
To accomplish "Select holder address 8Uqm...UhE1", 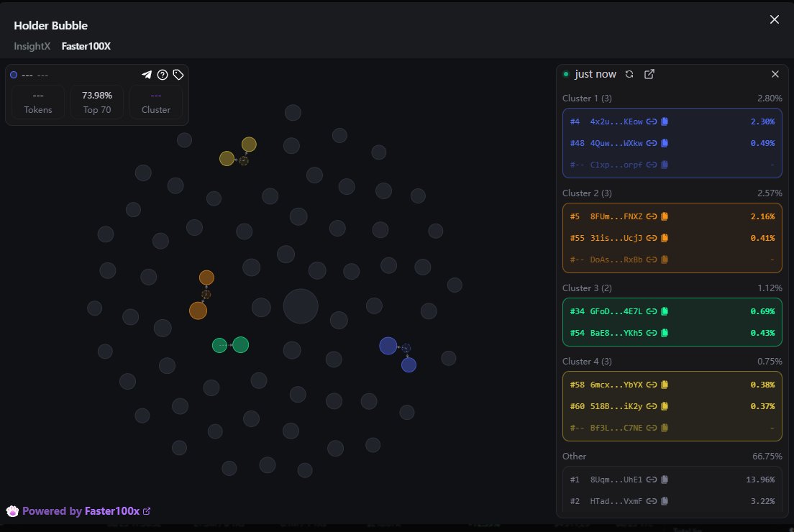I will 616,480.
